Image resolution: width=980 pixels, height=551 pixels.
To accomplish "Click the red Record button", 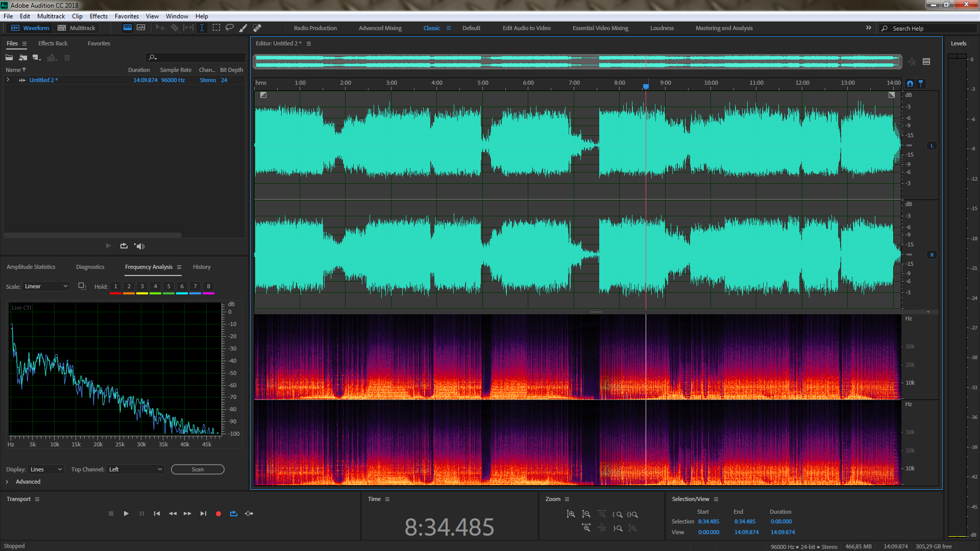I will [218, 514].
